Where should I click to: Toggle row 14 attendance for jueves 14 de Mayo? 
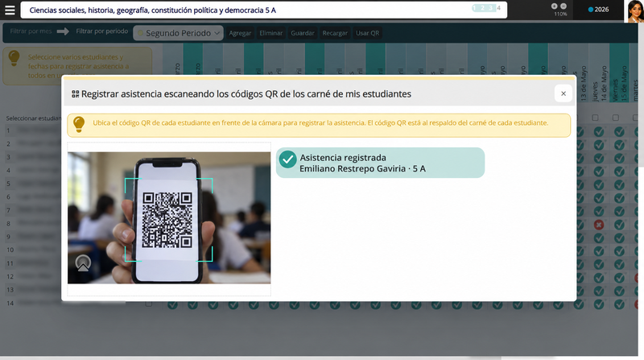599,304
